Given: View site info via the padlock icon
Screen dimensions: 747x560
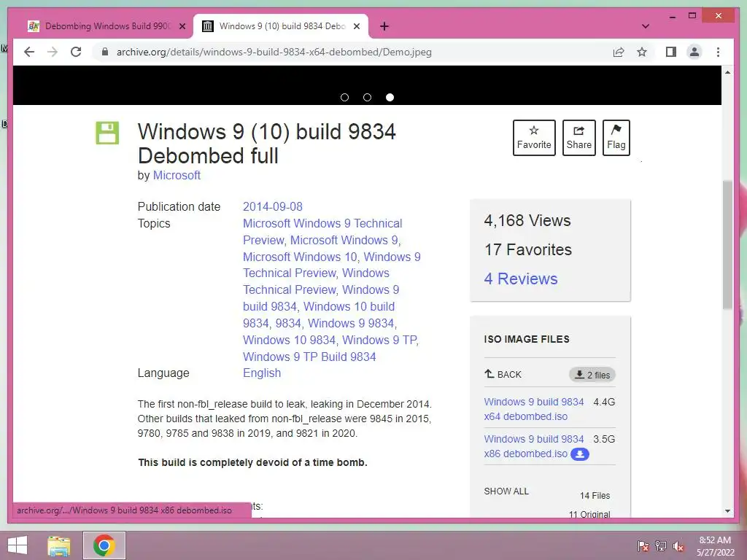Looking at the screenshot, I should [x=105, y=52].
